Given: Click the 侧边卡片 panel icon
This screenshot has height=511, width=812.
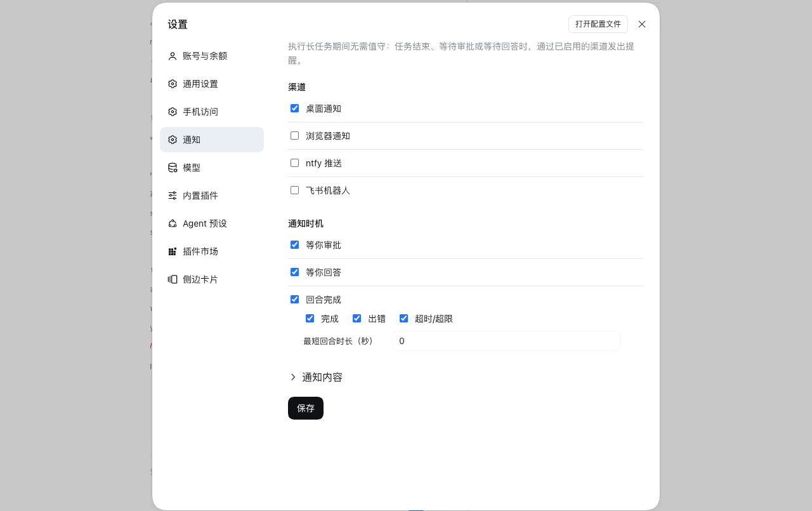Looking at the screenshot, I should coord(173,279).
